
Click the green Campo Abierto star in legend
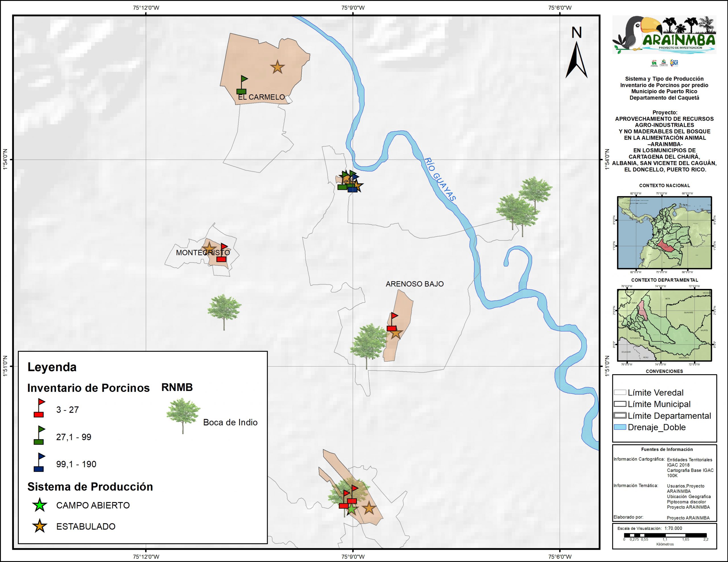40,505
